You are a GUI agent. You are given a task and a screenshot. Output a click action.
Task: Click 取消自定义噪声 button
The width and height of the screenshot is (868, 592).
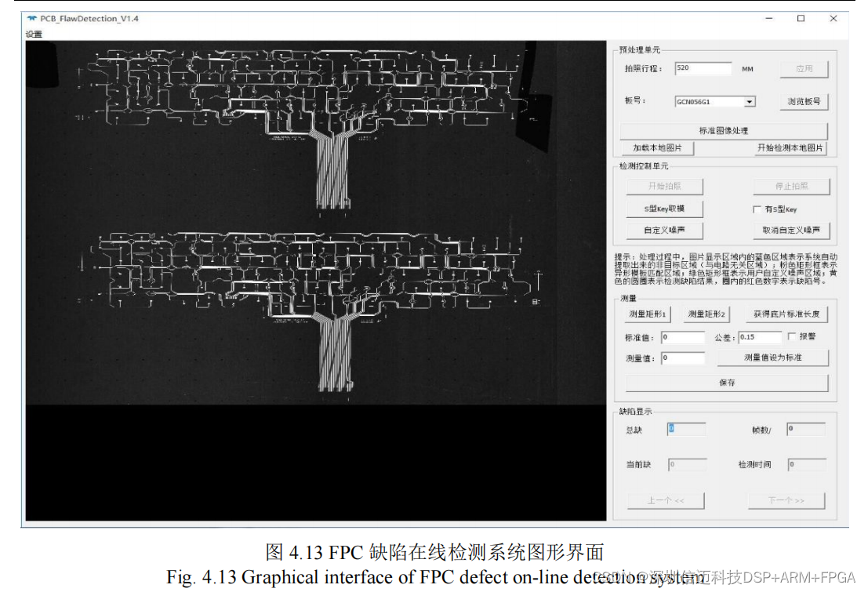click(790, 231)
